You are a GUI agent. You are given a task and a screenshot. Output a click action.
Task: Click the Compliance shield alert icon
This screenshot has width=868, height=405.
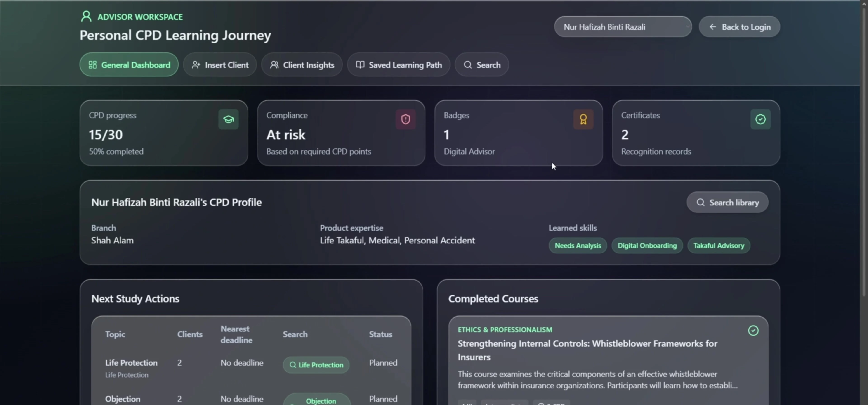coord(406,119)
